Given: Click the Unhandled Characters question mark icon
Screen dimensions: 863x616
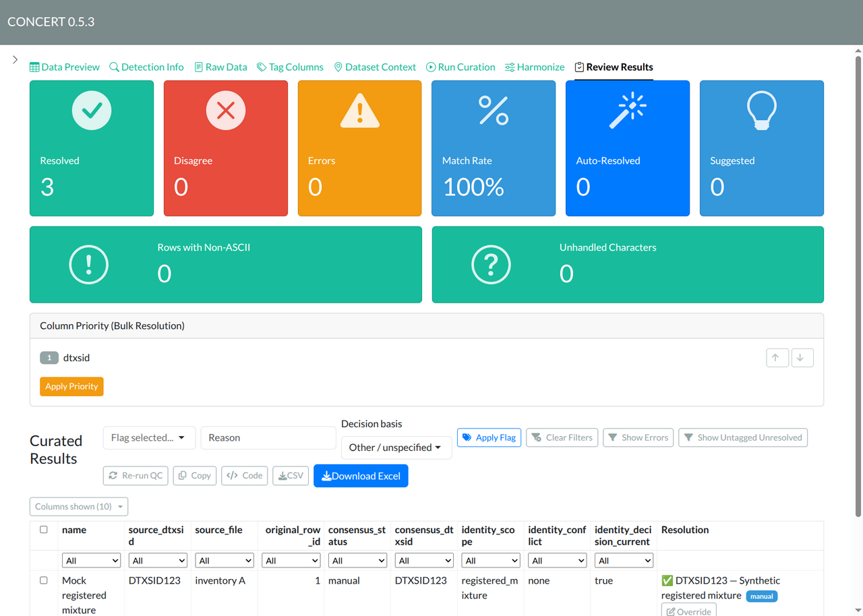Looking at the screenshot, I should (491, 264).
